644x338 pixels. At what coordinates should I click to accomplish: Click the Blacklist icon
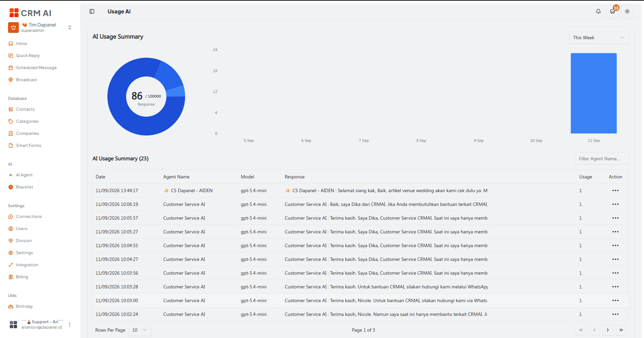[x=11, y=187]
